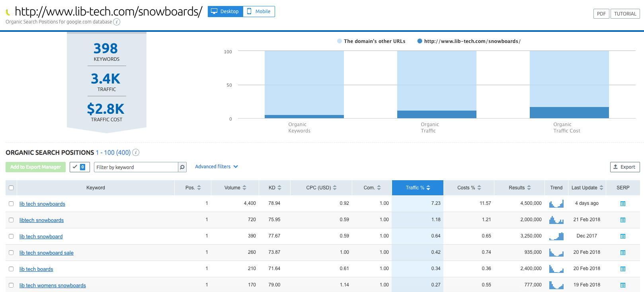Screen dimensions: 644x292
Task: Open lib tech womens snowboards keyword link
Action: pyautogui.click(x=53, y=285)
